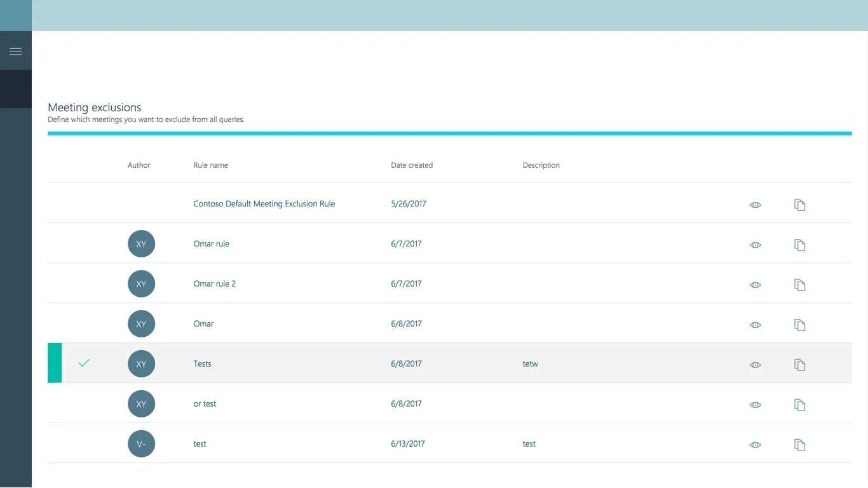The width and height of the screenshot is (868, 488).
Task: Open the Omar rule 2 link
Action: coord(215,283)
